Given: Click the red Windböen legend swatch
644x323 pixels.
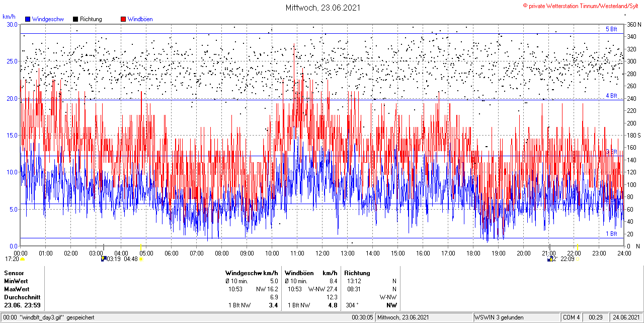Looking at the screenshot, I should (x=123, y=19).
